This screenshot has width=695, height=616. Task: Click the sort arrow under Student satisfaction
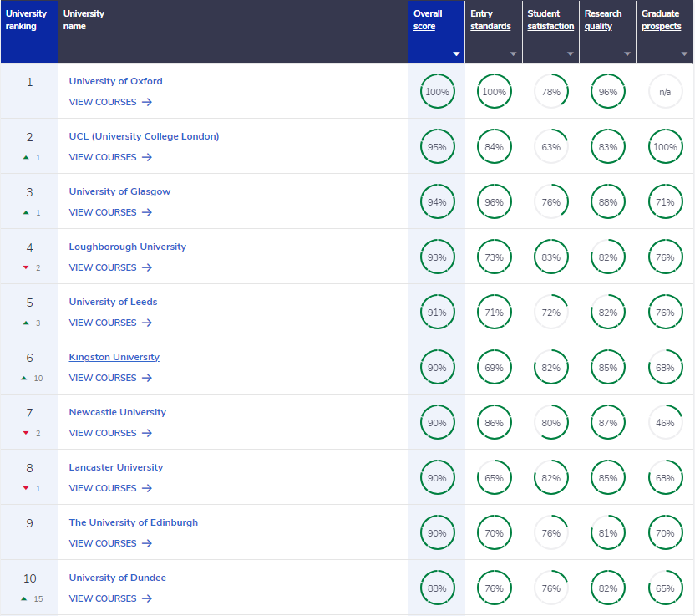pos(571,54)
